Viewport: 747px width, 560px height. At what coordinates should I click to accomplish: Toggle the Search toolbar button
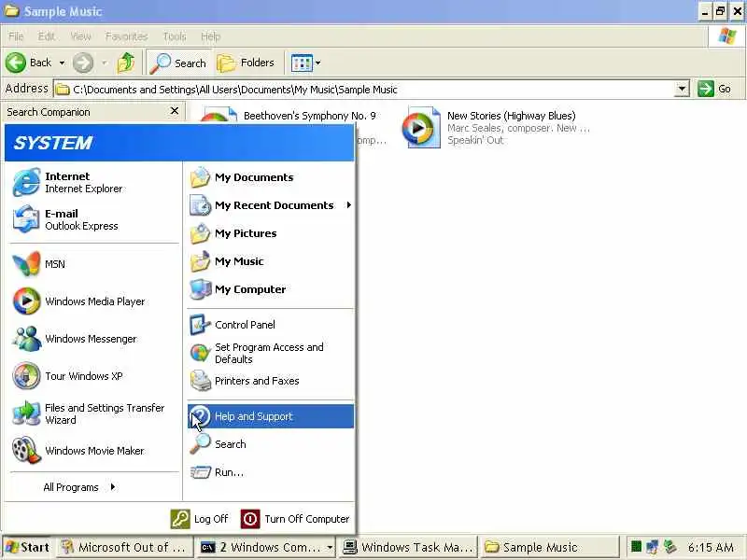click(x=177, y=63)
